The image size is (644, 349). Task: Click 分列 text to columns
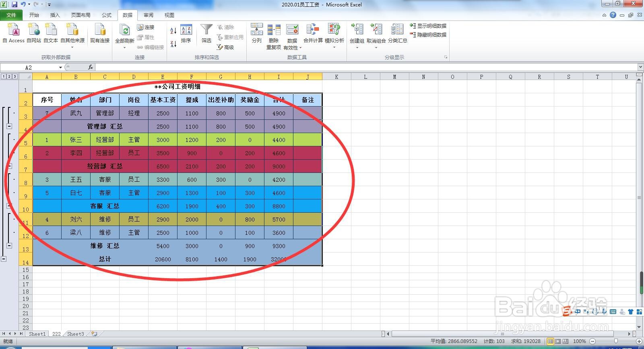coord(256,34)
